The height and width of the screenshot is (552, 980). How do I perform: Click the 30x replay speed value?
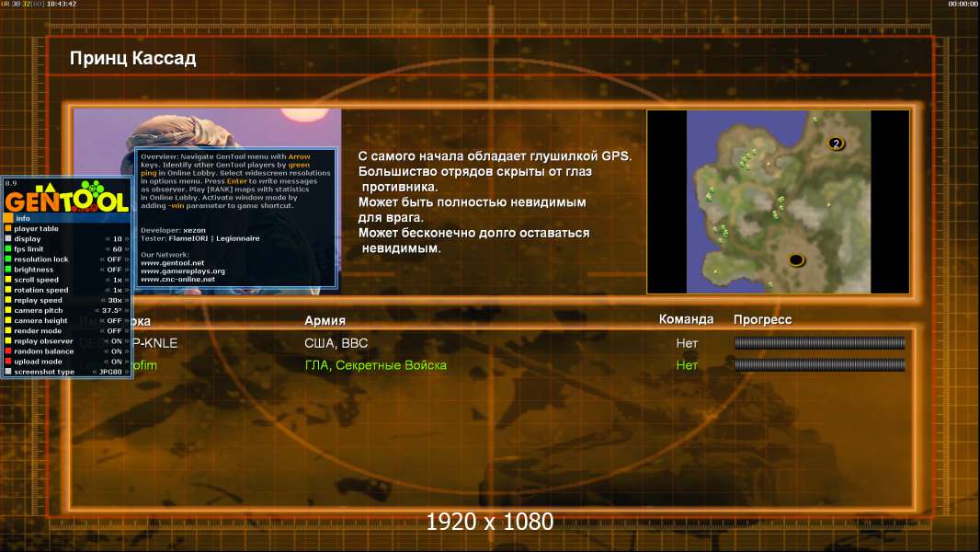(x=114, y=300)
